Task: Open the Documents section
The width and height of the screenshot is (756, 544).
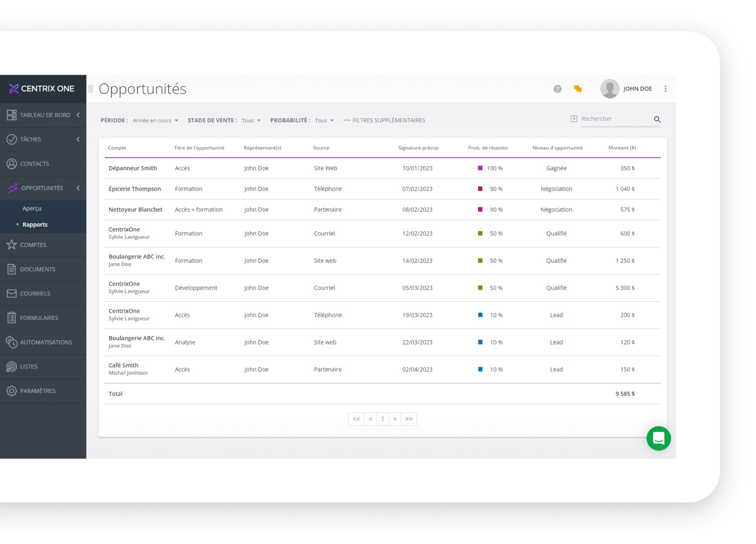Action: point(38,269)
